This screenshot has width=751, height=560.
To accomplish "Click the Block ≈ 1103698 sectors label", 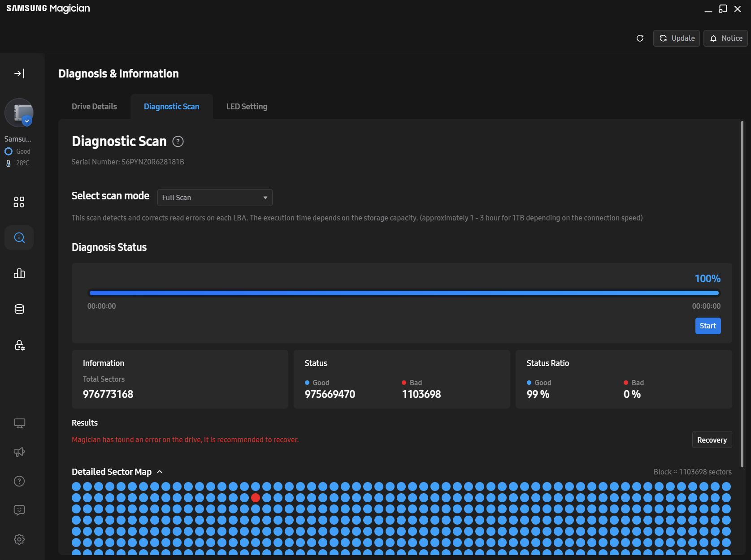I will coord(693,472).
